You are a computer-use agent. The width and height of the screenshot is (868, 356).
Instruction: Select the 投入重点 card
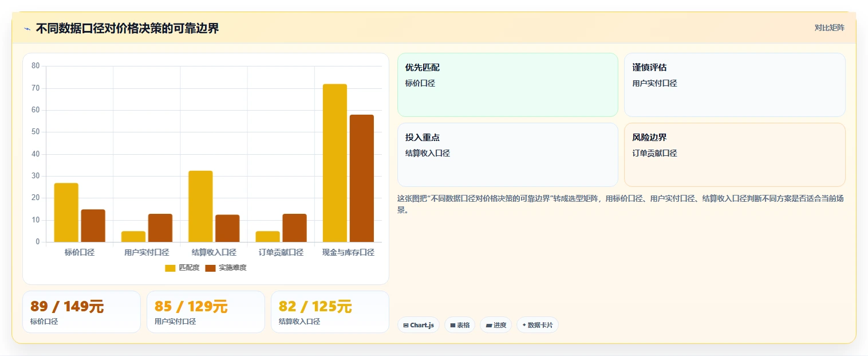[x=507, y=155]
